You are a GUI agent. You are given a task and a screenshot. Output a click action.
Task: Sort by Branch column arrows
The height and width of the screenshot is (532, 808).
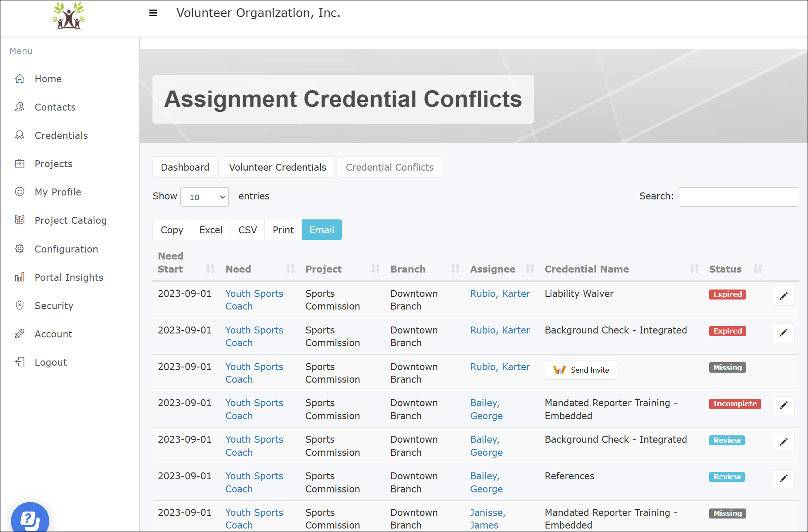point(455,269)
